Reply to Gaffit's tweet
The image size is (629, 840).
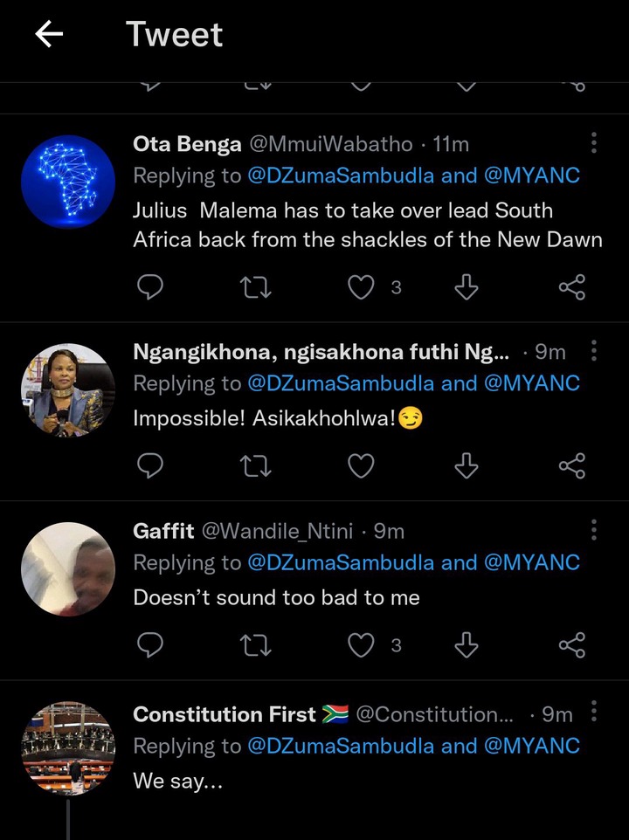point(150,645)
